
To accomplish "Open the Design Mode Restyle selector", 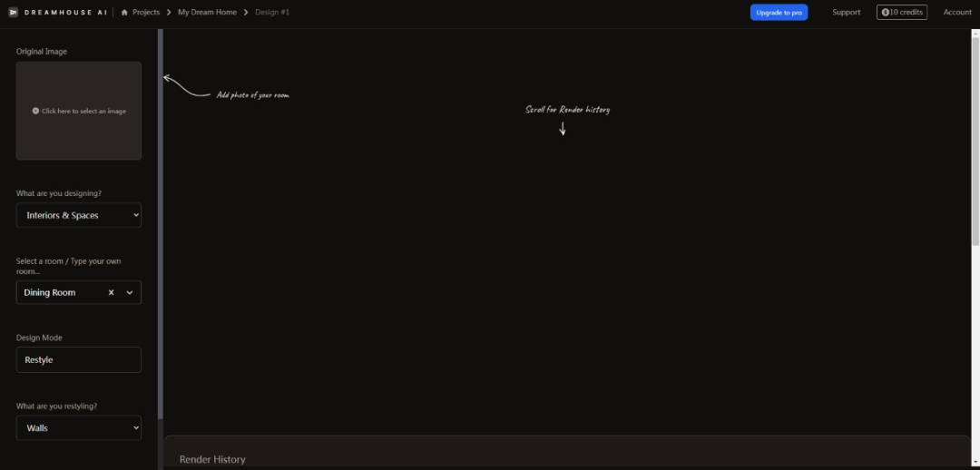I will (x=79, y=359).
